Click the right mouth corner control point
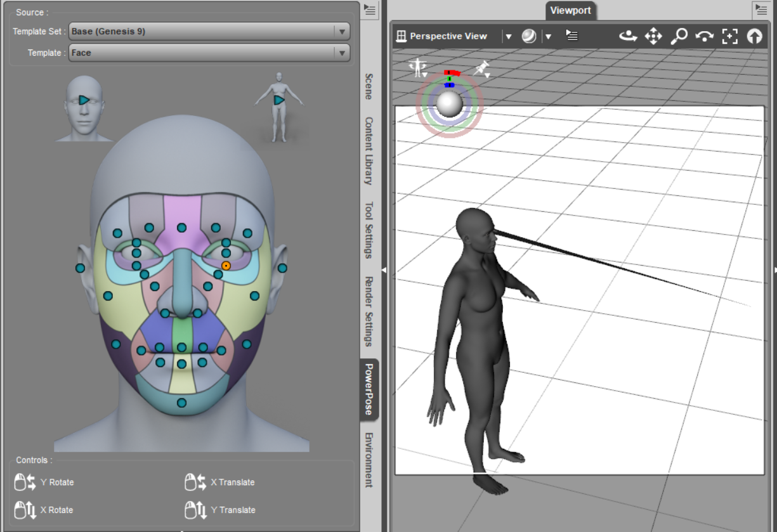This screenshot has width=777, height=532. click(221, 351)
